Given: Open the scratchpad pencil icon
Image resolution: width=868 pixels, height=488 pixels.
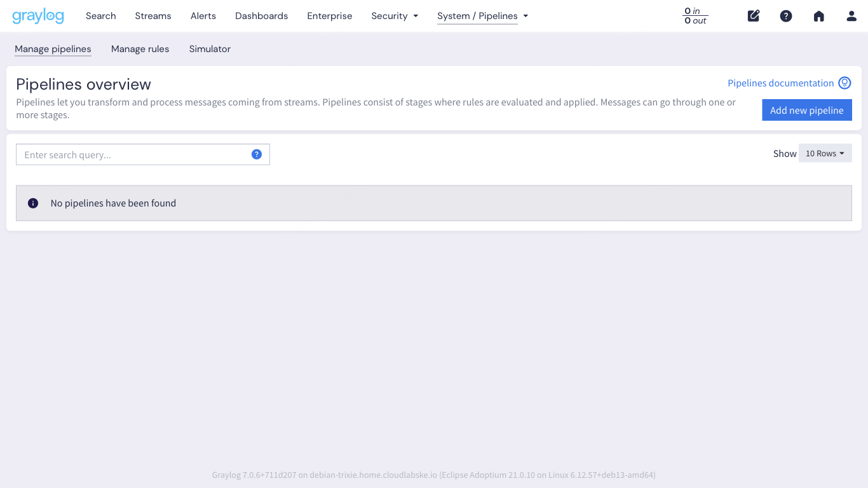Looking at the screenshot, I should [754, 16].
